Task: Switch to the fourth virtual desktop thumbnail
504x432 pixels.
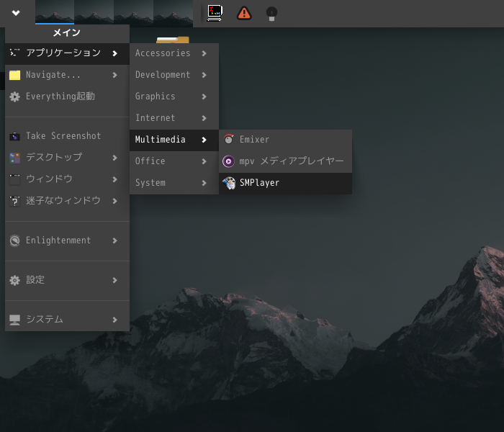Action: 174,12
